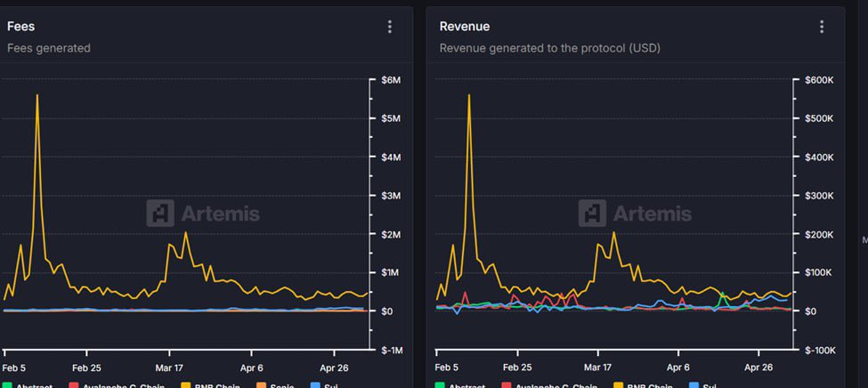Click the tallest BNB Chain peak in Revenue chart
This screenshot has height=388, width=868.
coord(469,95)
